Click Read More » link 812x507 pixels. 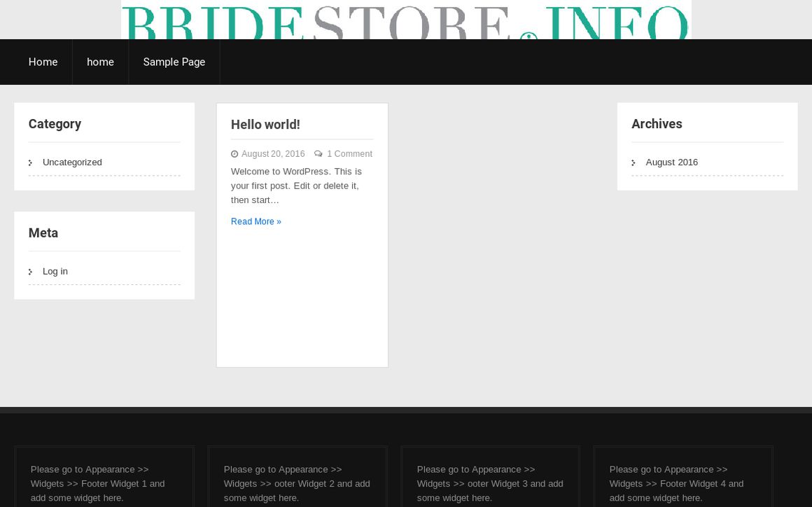(x=255, y=222)
